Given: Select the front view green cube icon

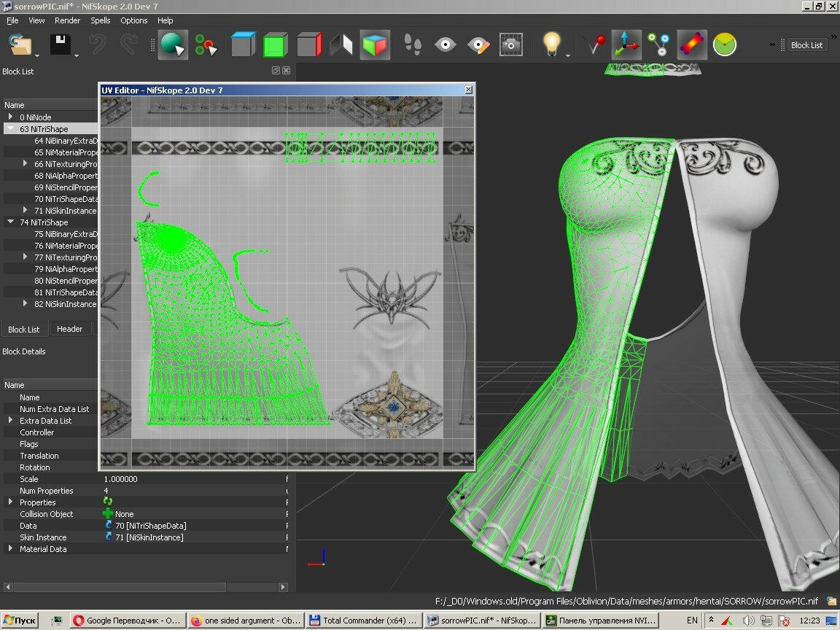Looking at the screenshot, I should coord(276,44).
